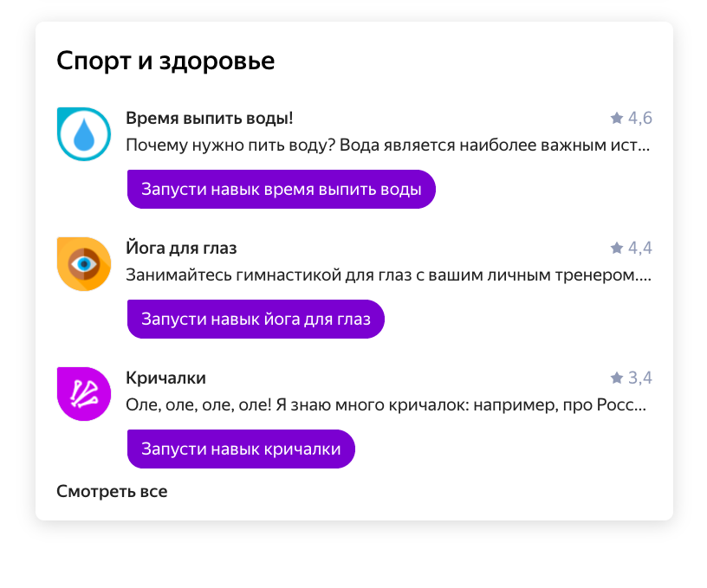Viewport: 707px width, 588px height.
Task: Click description 'Занимайтесь гимнастикой для глаз'
Action: click(269, 275)
